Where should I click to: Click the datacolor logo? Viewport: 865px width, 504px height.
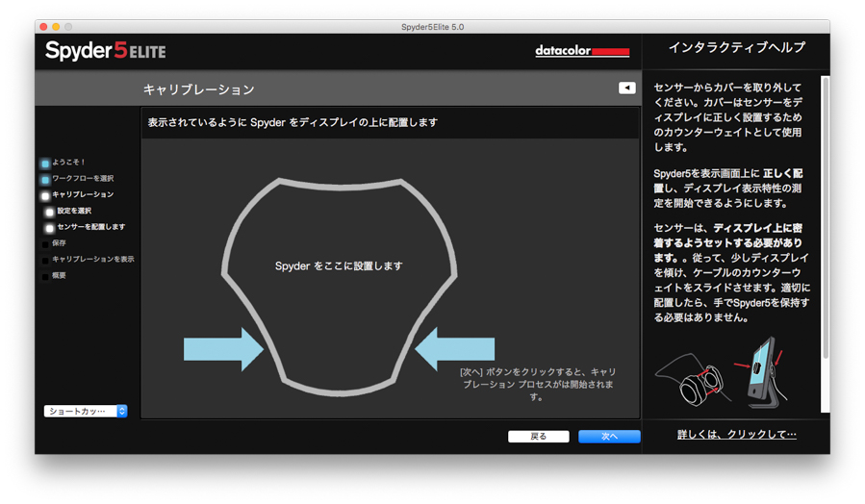[582, 51]
